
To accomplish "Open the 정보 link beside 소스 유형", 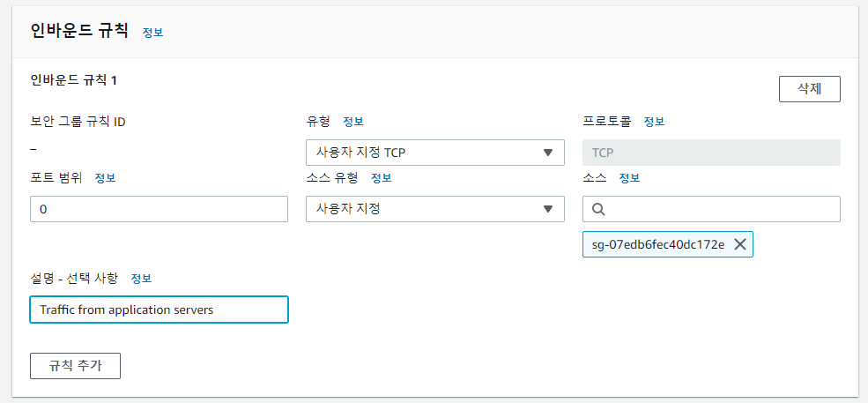I will [x=381, y=178].
